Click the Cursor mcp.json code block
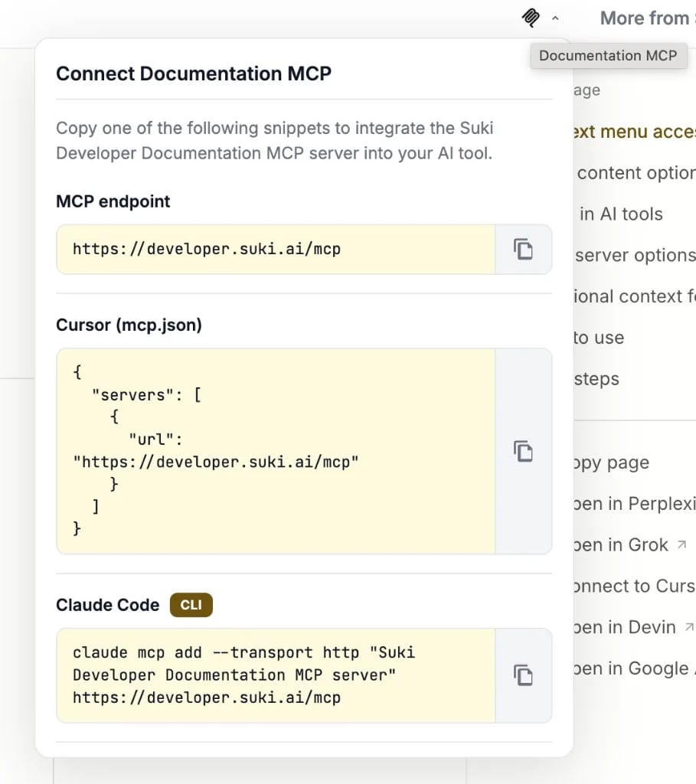The width and height of the screenshot is (696, 784). point(276,451)
